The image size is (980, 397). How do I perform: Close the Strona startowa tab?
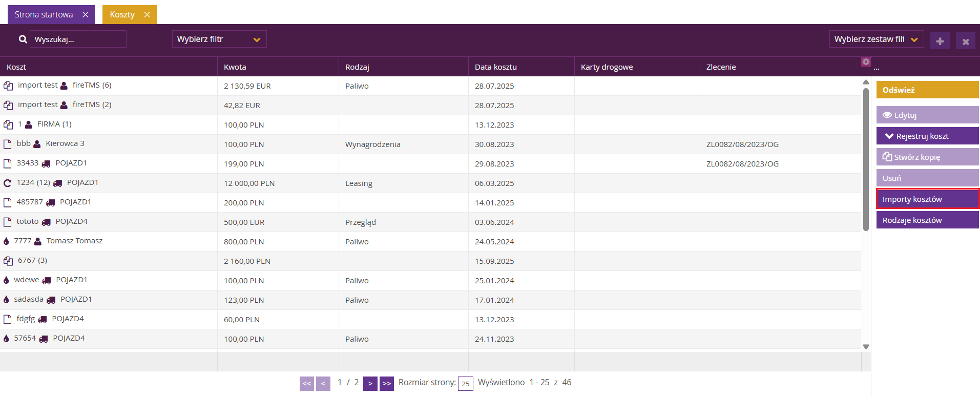86,14
